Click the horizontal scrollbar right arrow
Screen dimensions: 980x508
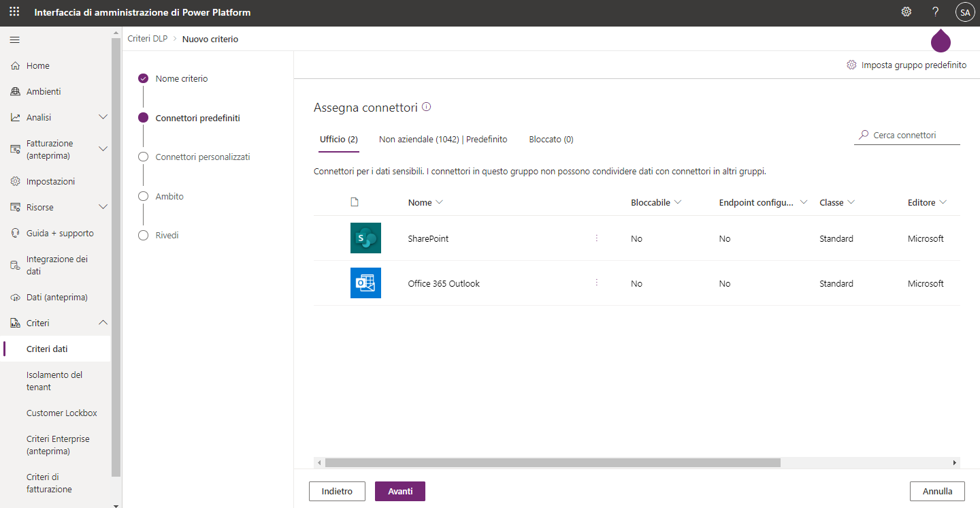pyautogui.click(x=955, y=462)
